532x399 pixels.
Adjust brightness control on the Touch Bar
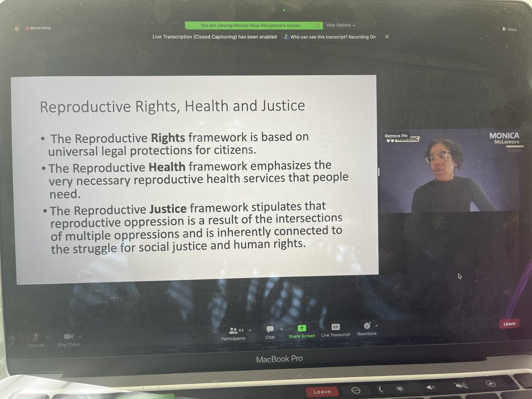(x=400, y=388)
